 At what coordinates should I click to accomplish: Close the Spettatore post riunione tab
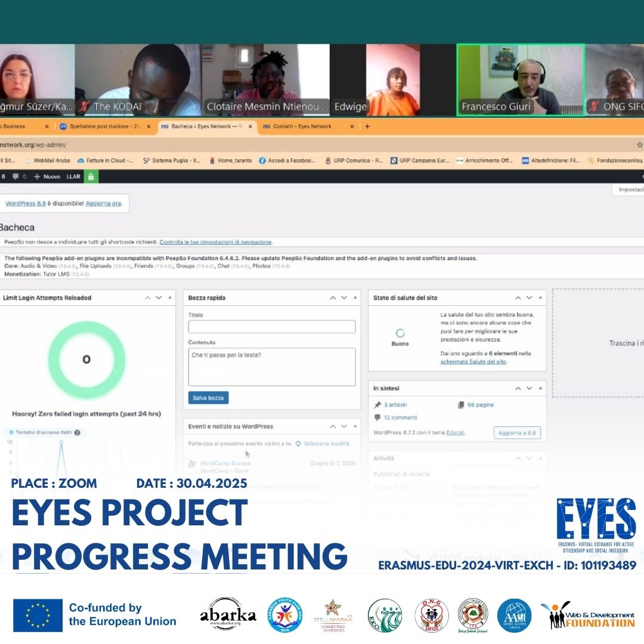tap(148, 126)
